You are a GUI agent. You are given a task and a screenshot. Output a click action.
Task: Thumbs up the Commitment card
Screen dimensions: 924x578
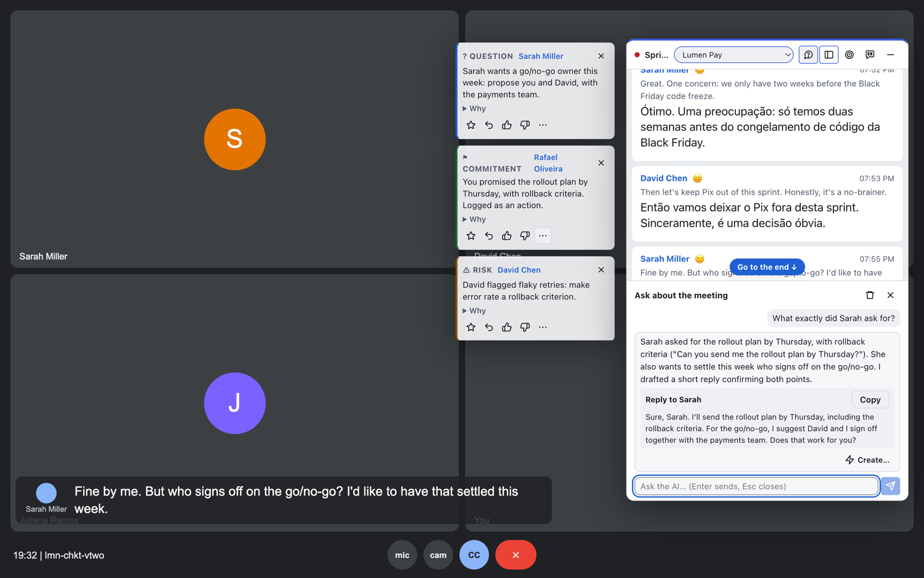[507, 236]
